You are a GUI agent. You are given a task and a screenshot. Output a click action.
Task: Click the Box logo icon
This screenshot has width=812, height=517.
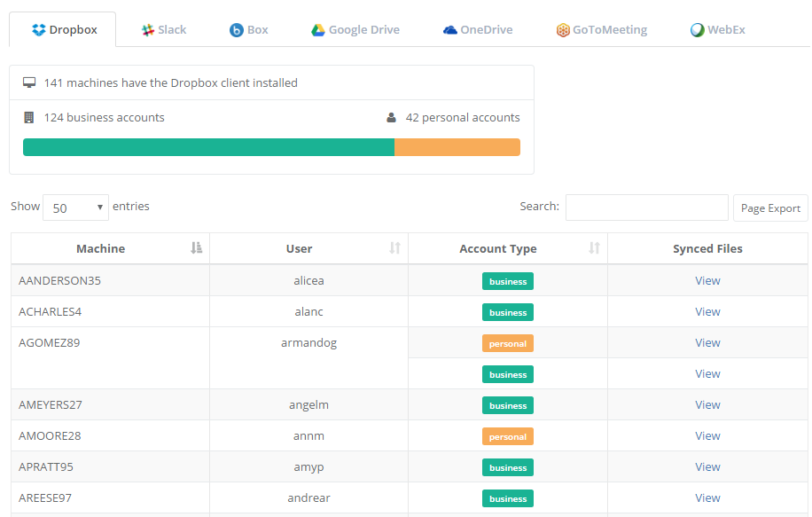coord(236,30)
